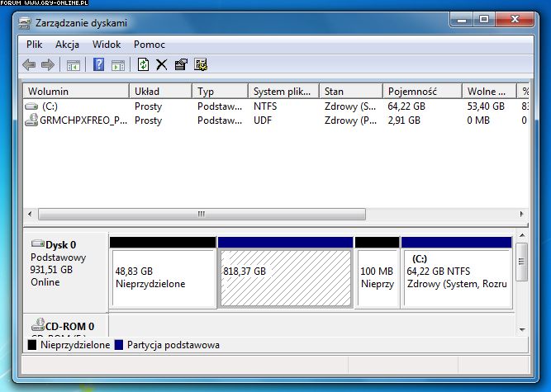Select the 48,83 GB unallocated space
The image size is (551, 392).
[162, 278]
